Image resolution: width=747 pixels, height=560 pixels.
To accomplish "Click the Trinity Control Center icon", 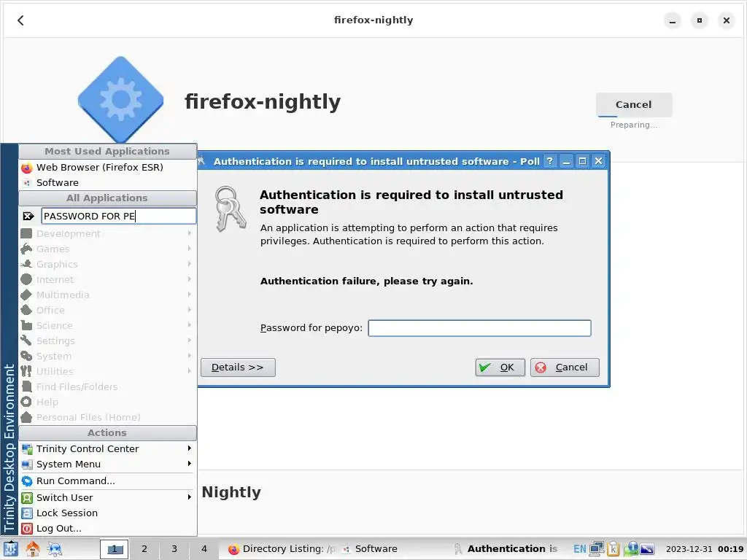I will (x=27, y=448).
